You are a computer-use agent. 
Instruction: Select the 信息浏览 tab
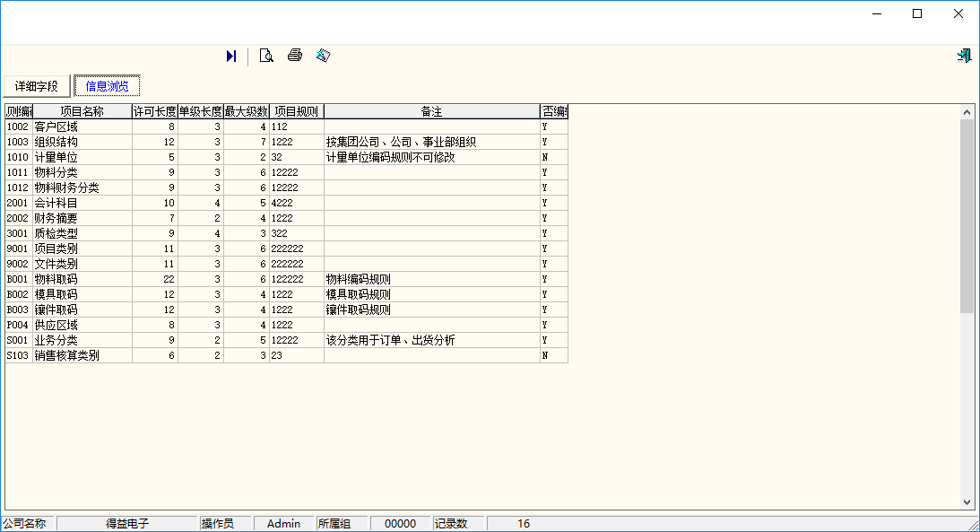click(107, 86)
